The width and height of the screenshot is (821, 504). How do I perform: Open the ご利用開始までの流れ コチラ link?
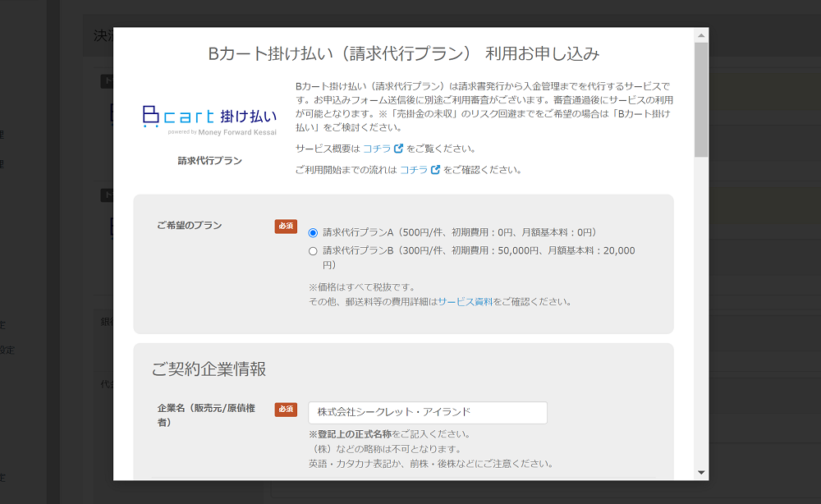[414, 170]
